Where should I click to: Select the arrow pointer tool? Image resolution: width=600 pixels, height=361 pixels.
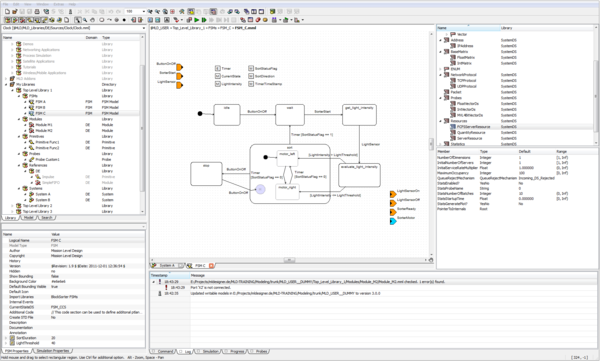click(x=78, y=20)
